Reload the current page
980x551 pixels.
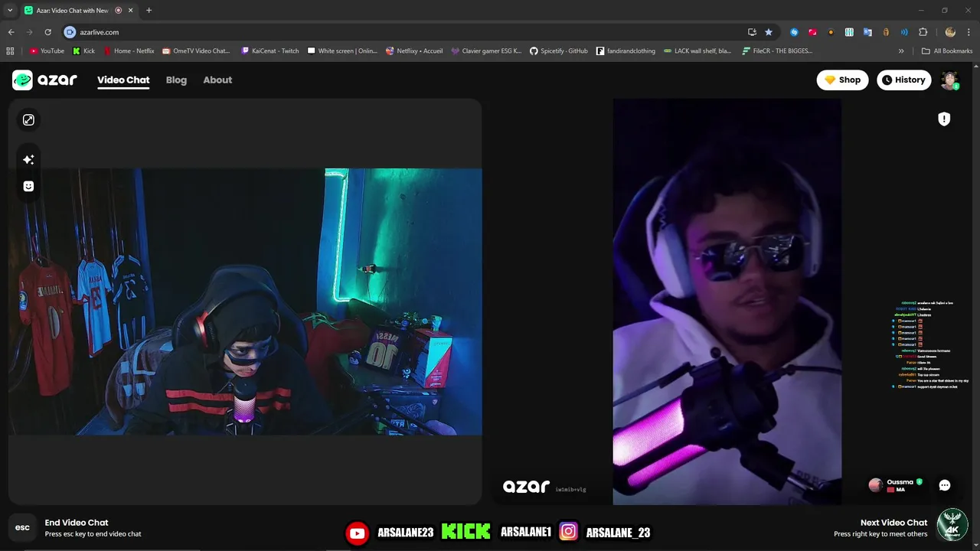tap(47, 32)
